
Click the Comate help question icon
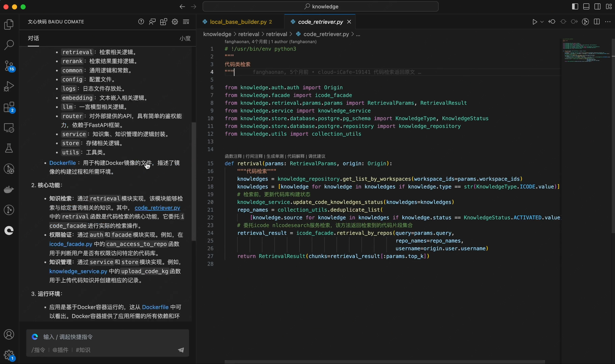[x=141, y=22]
